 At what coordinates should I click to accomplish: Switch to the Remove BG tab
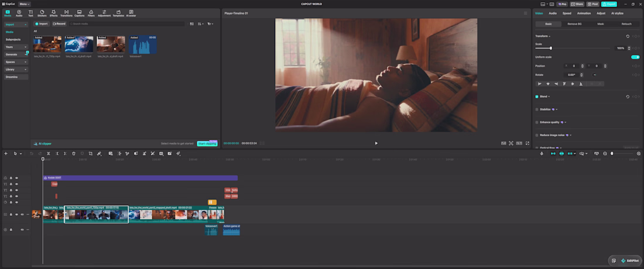point(574,24)
